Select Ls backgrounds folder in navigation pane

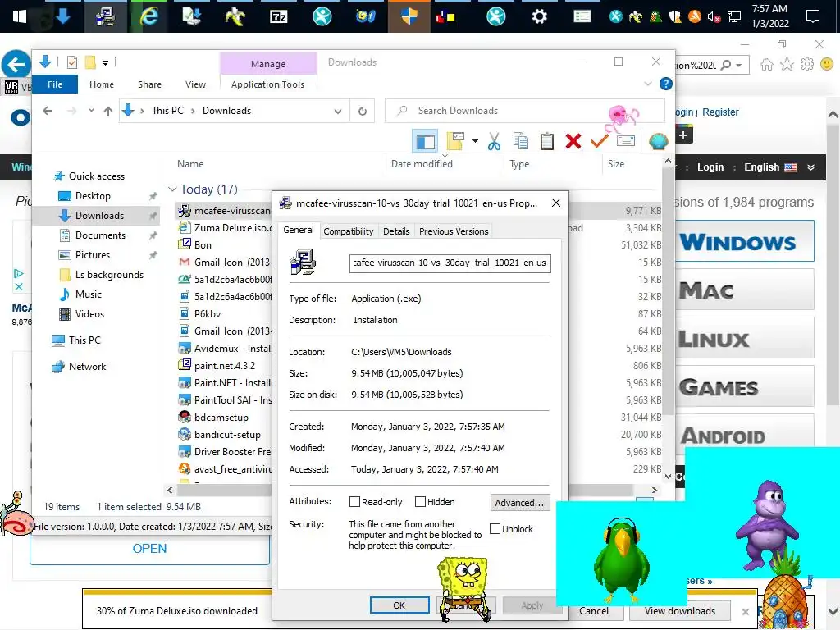[109, 275]
